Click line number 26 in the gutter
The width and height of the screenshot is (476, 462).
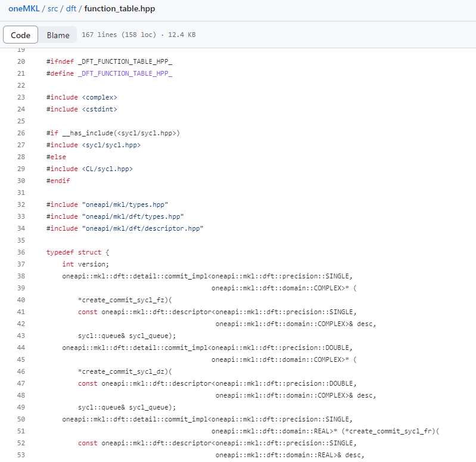21,133
